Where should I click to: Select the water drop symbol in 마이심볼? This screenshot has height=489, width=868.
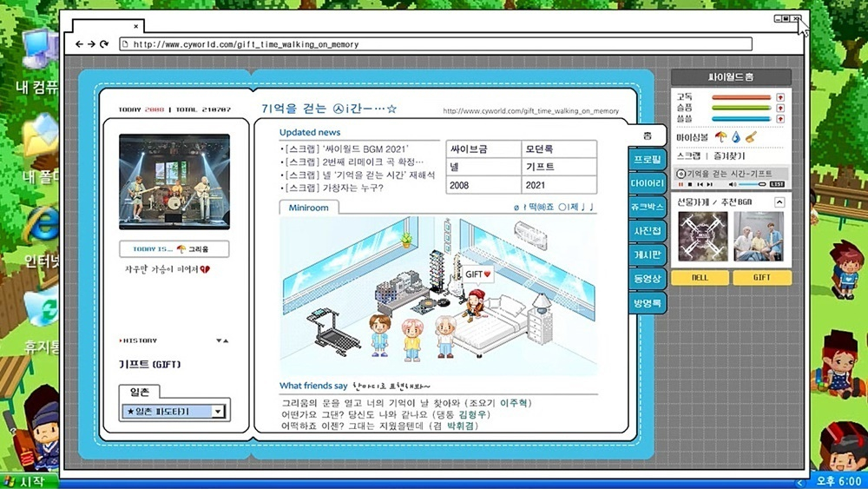(736, 136)
